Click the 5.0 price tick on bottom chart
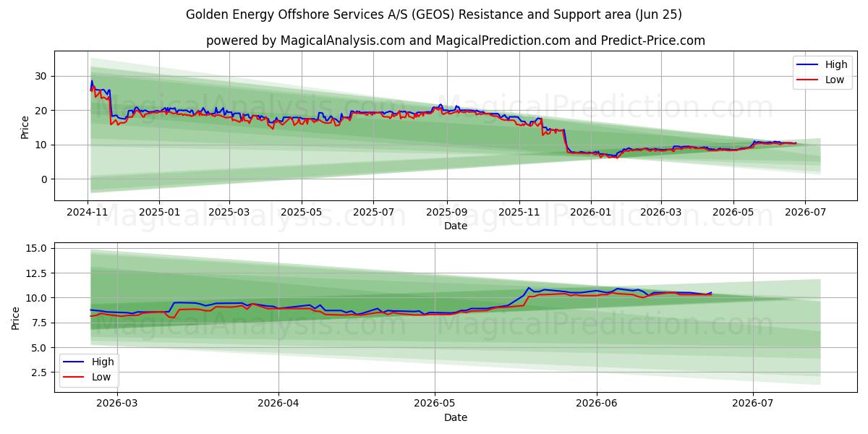Screen dimensions: 868x434 click(x=39, y=348)
